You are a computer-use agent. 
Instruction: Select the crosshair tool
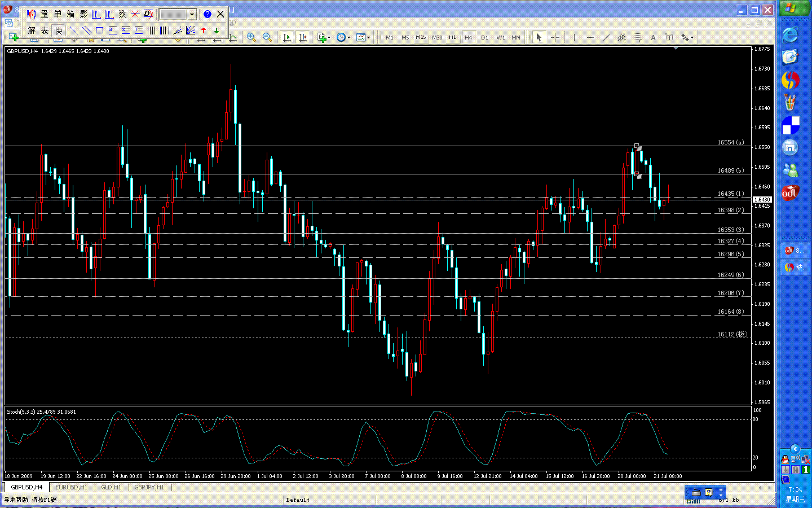(555, 37)
